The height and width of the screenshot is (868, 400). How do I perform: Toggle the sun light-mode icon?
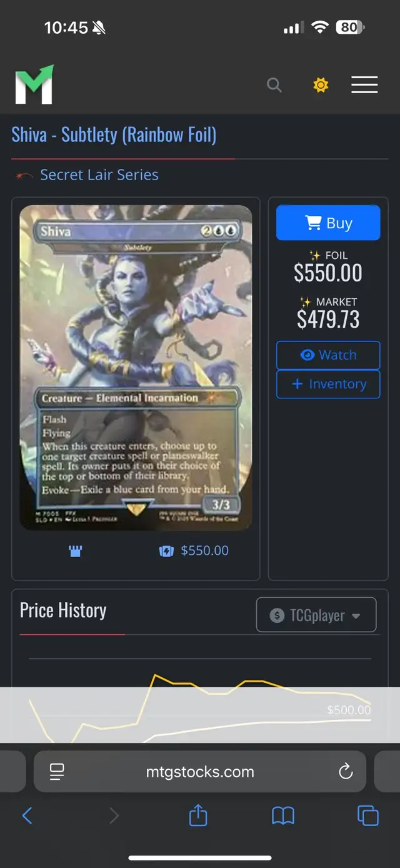(321, 85)
